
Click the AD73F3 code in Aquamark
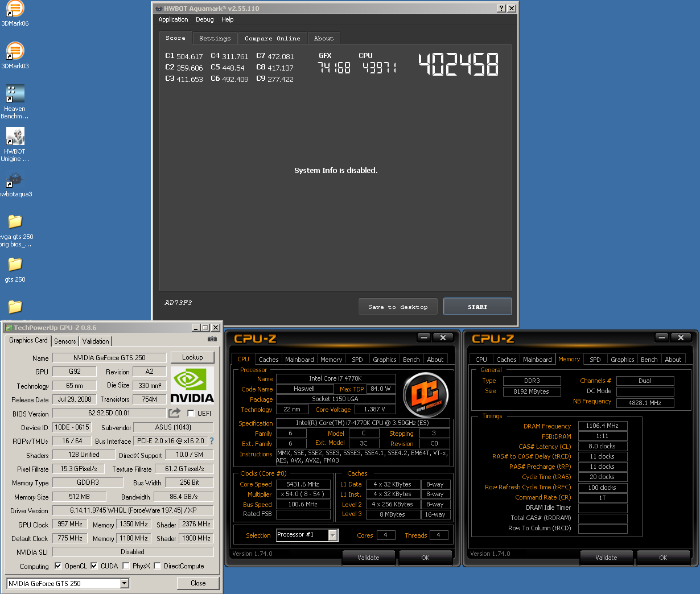[x=178, y=303]
